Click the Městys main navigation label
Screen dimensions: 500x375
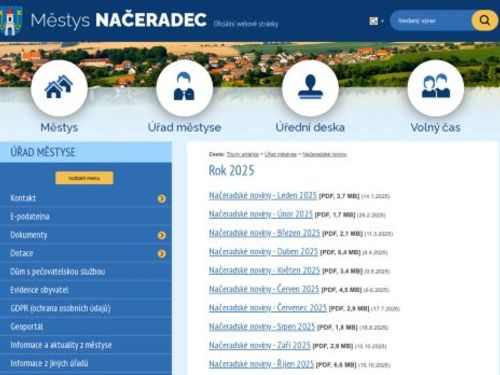click(x=59, y=127)
